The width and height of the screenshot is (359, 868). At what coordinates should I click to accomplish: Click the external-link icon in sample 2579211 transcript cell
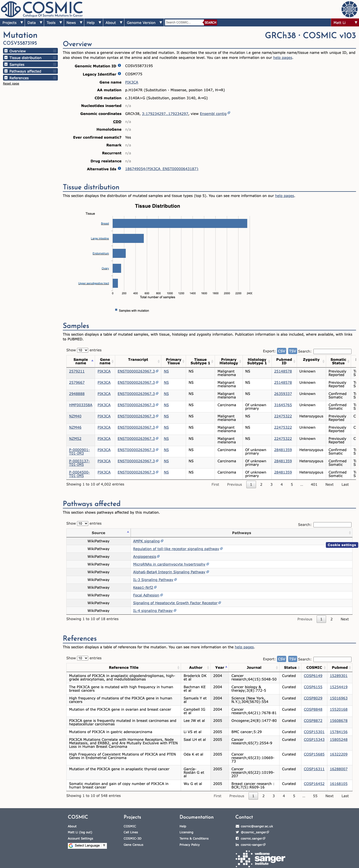(x=157, y=371)
